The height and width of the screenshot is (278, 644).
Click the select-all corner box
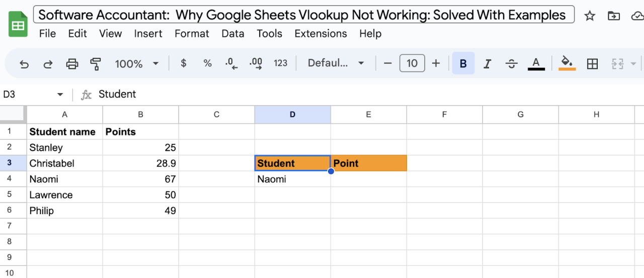click(13, 115)
